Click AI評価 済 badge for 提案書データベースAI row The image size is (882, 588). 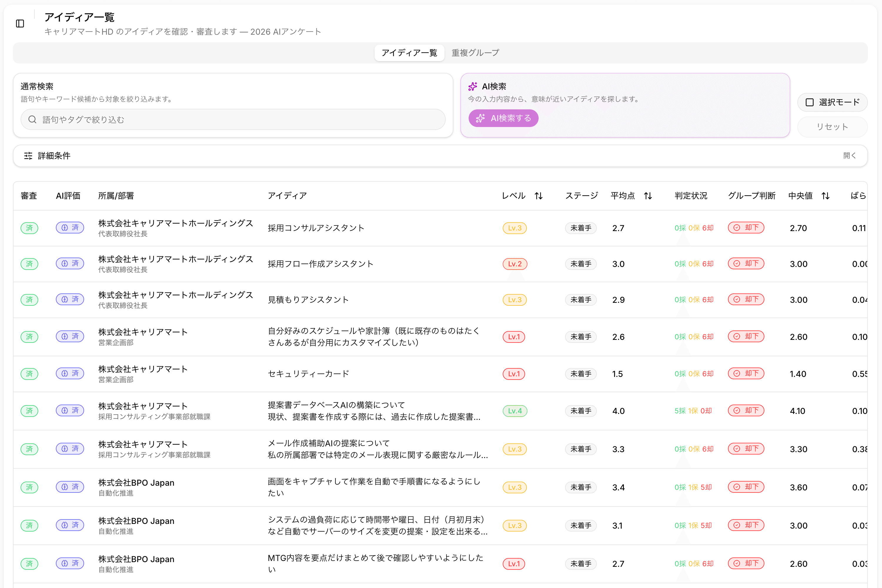70,411
